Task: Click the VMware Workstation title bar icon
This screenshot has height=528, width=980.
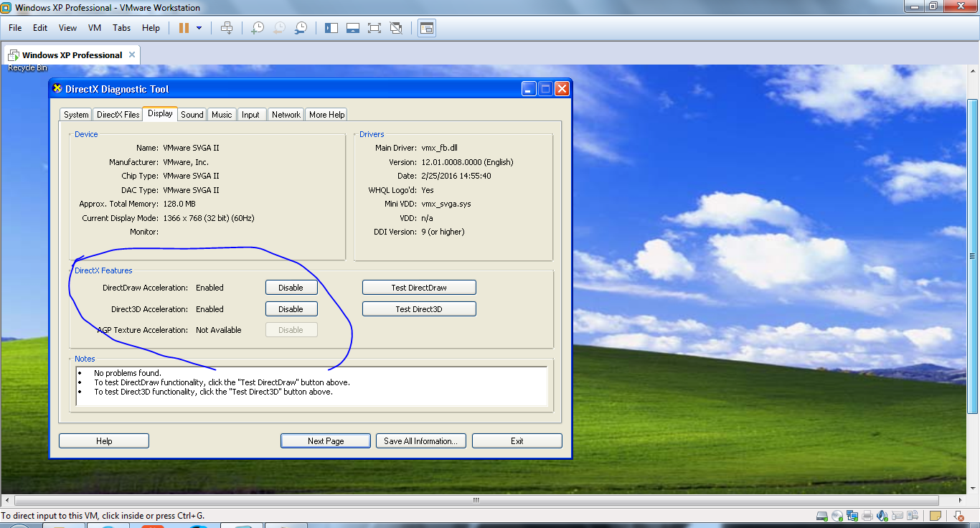Action: [6, 8]
